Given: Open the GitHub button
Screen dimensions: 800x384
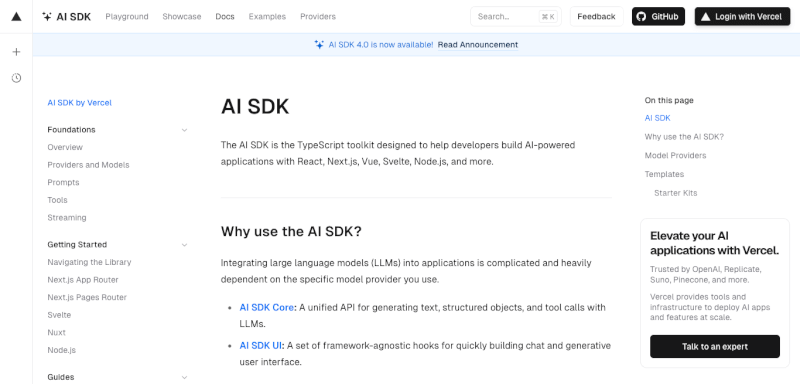Looking at the screenshot, I should (658, 16).
